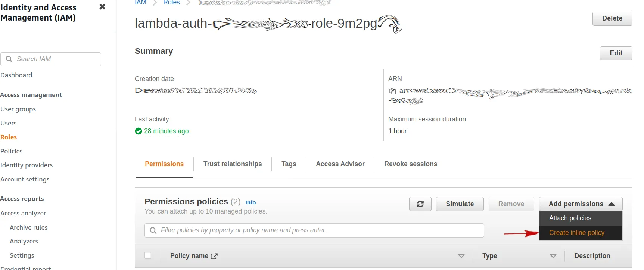The image size is (644, 270).
Task: Close the IAM navigation sidebar
Action: tap(102, 7)
